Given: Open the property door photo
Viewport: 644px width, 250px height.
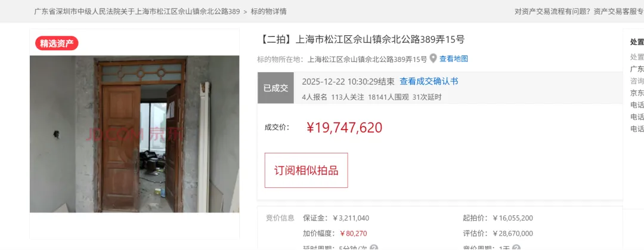Looking at the screenshot, I should coord(134,134).
